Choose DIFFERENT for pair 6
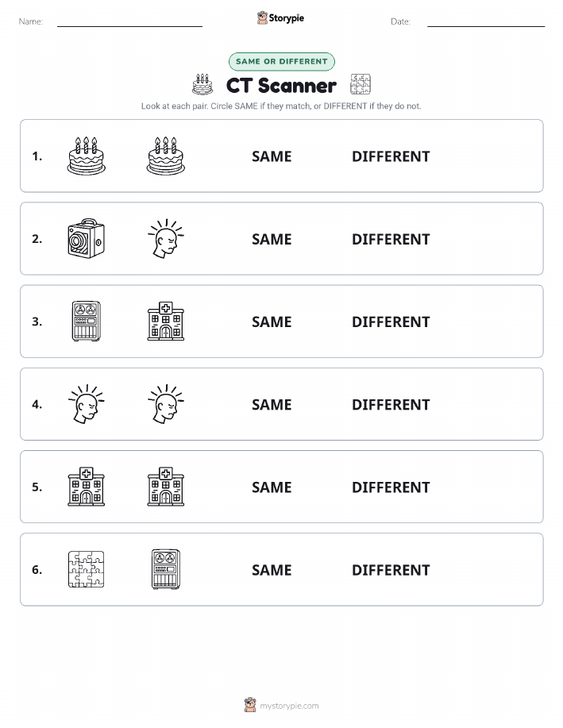Viewport: 563px width, 728px height. [x=391, y=570]
